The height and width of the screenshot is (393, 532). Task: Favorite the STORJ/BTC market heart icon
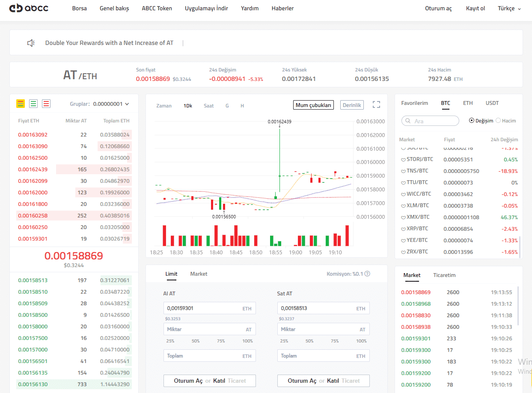[403, 160]
